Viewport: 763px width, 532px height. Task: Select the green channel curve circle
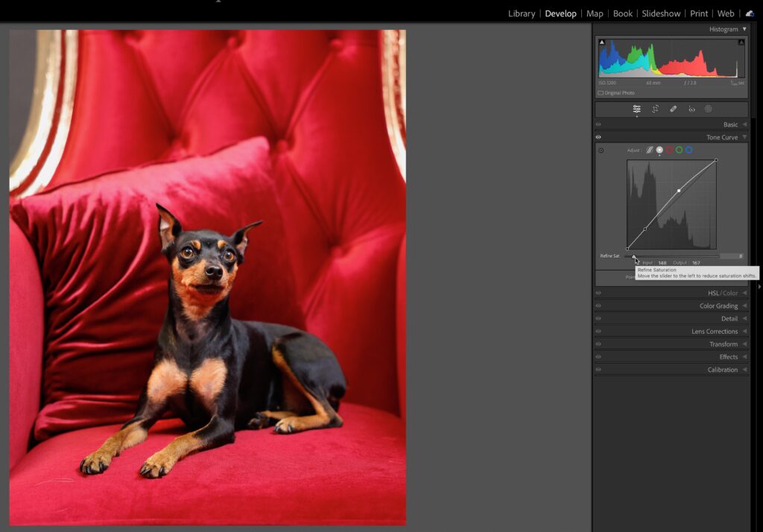coord(679,150)
